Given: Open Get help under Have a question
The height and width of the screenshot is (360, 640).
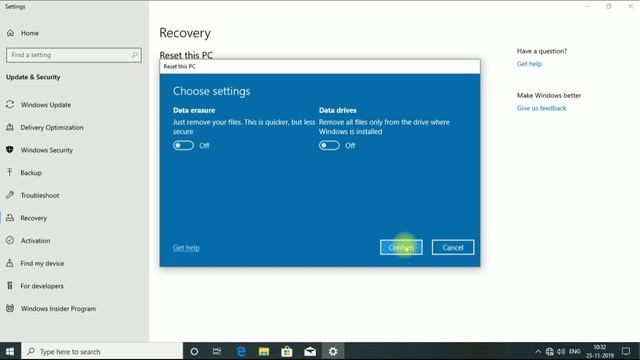Looking at the screenshot, I should (x=529, y=64).
